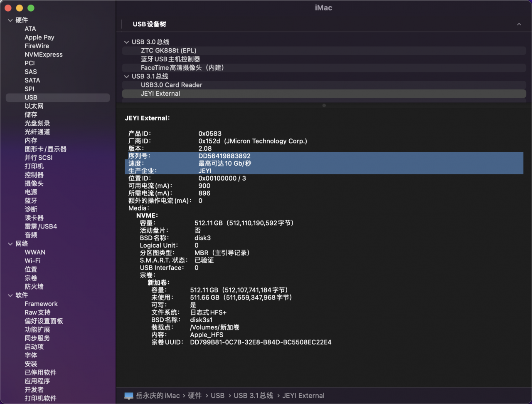Select the USB sidebar item
The height and width of the screenshot is (404, 532).
58,97
